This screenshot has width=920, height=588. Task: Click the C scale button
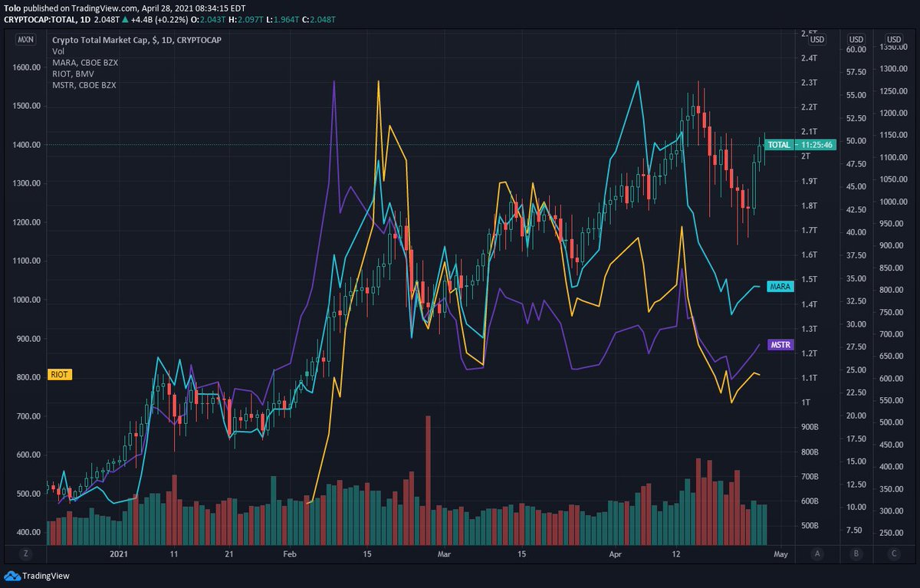[x=894, y=553]
